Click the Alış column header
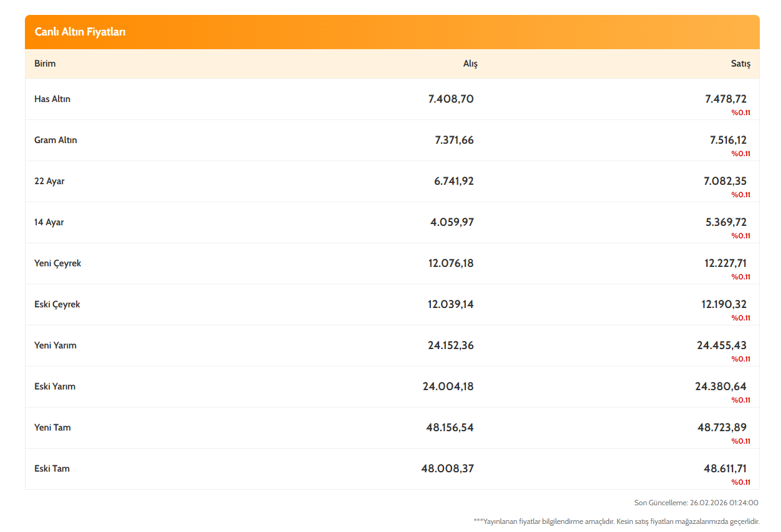The height and width of the screenshot is (532, 781). pyautogui.click(x=470, y=63)
